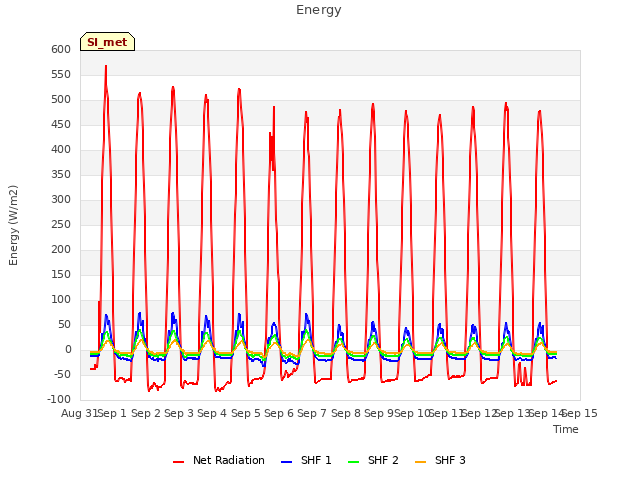Click the 500 y-axis tick label

[x=61, y=100]
